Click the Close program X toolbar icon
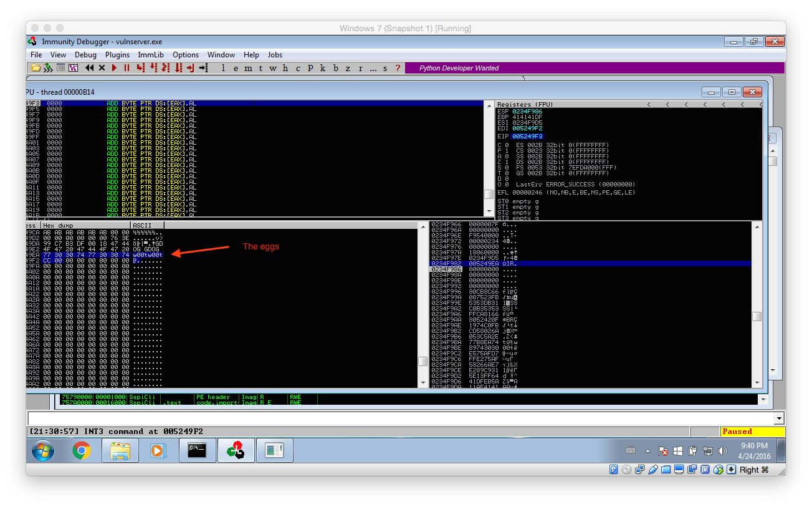This screenshot has height=507, width=812. [102, 68]
